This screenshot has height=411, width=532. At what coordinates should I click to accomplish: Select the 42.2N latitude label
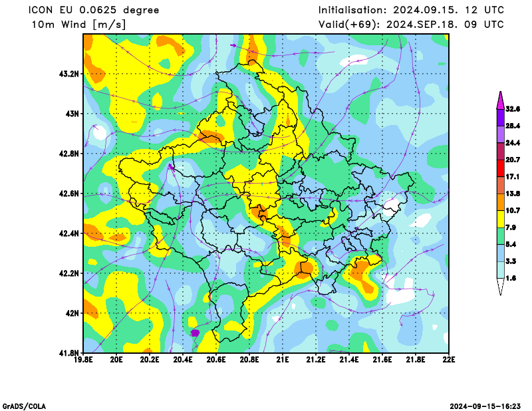69,273
